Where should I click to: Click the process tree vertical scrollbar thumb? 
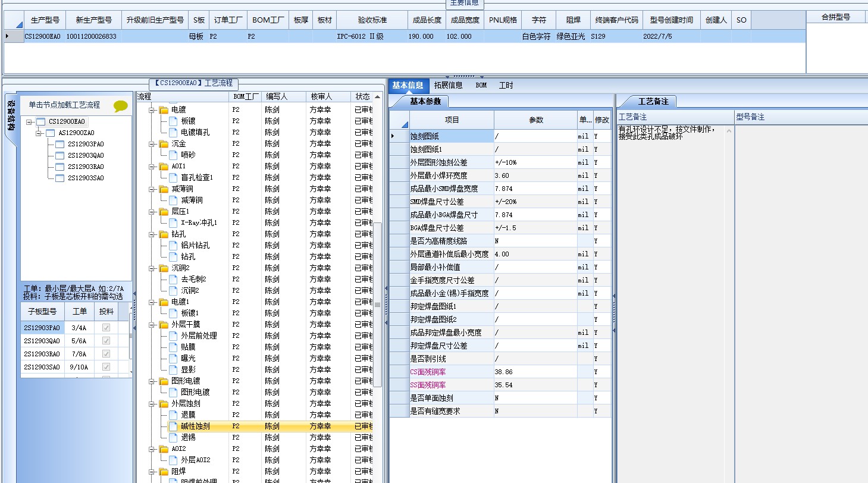click(x=378, y=303)
